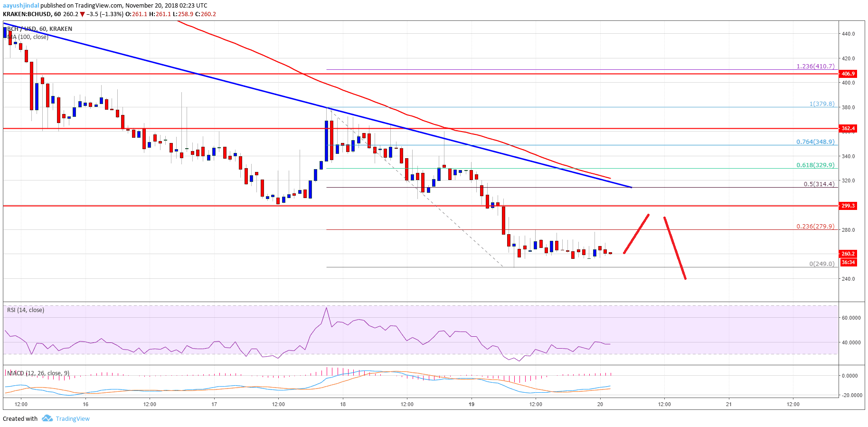Click the countdown timer 36:34

848,262
